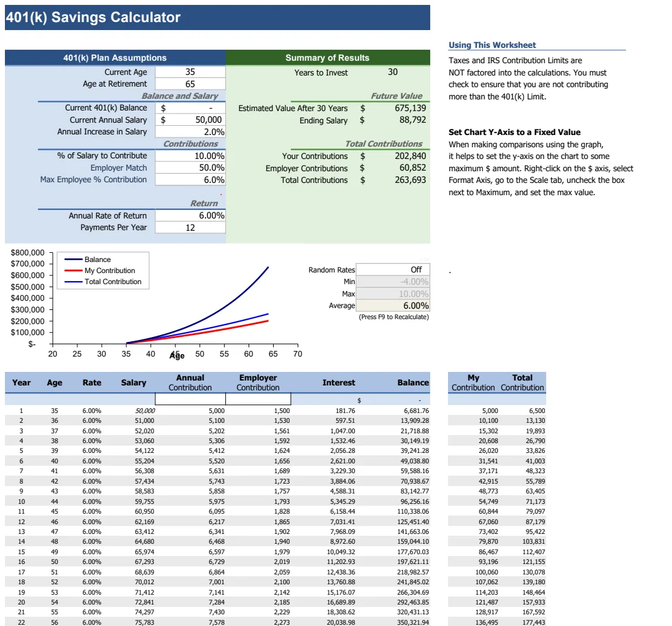
Task: Click the Using This Worksheet heading
Action: pyautogui.click(x=492, y=45)
